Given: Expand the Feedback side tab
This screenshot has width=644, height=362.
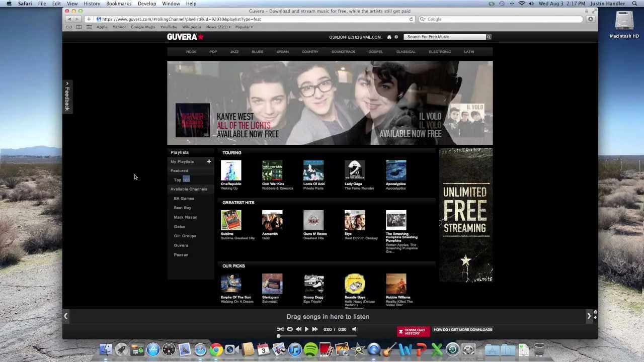Looking at the screenshot, I should [x=67, y=96].
